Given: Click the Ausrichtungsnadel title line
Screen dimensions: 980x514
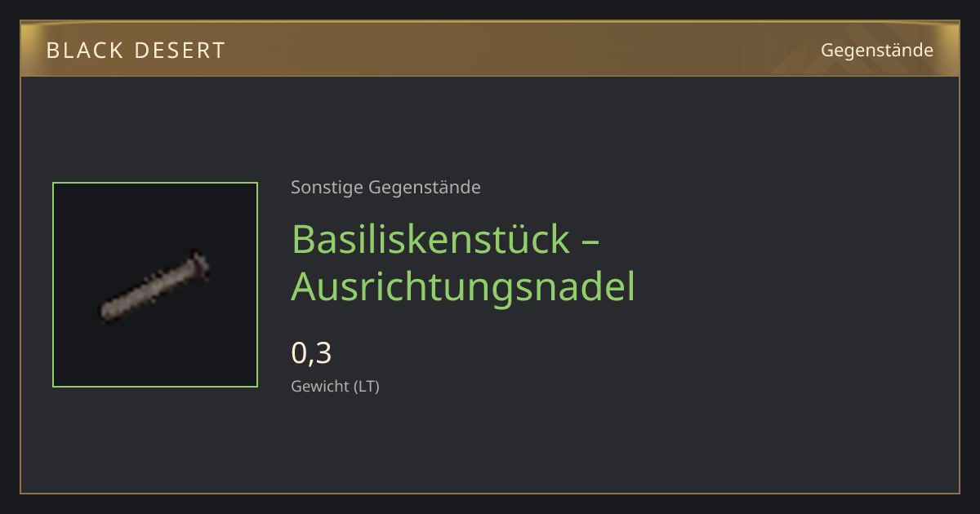Looking at the screenshot, I should [x=463, y=286].
